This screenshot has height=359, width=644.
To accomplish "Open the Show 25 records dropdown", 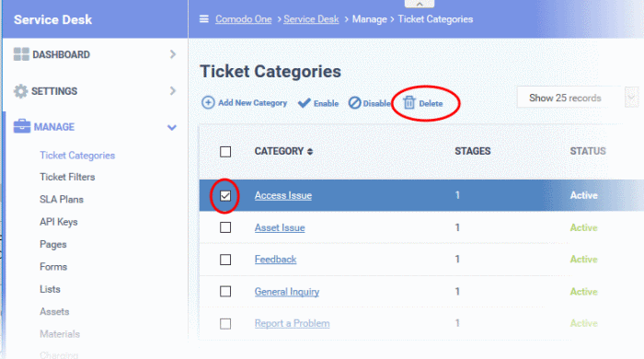I will tap(578, 98).
